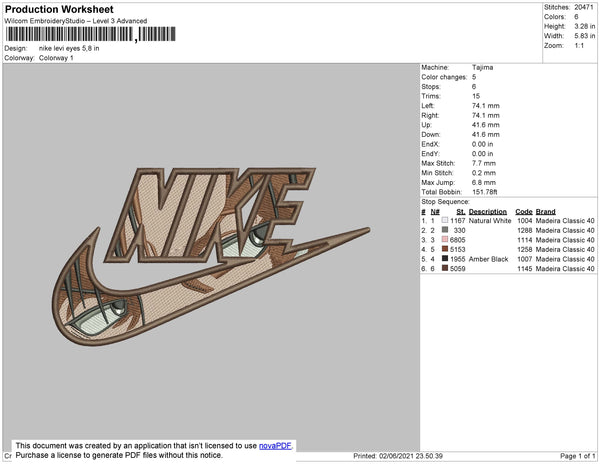Click the Description column header
Screen dimensions: 600x464
488,212
